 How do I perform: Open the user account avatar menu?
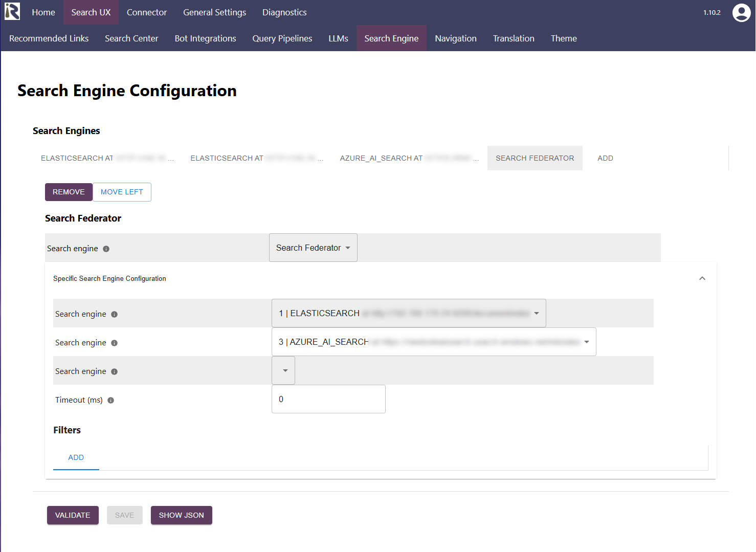(741, 13)
